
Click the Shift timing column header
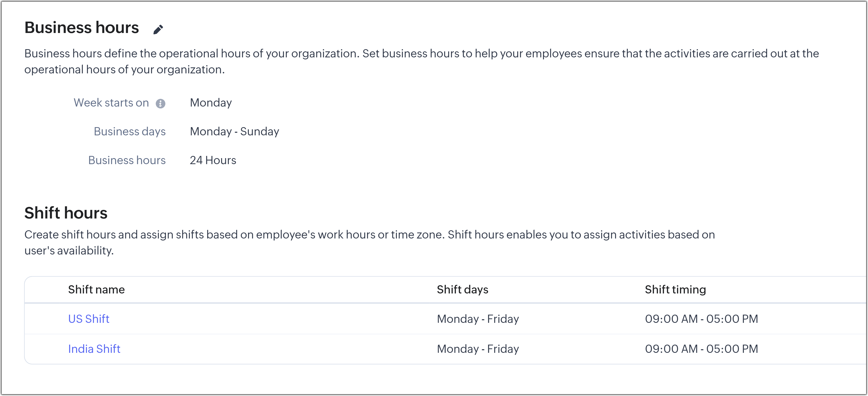click(675, 289)
